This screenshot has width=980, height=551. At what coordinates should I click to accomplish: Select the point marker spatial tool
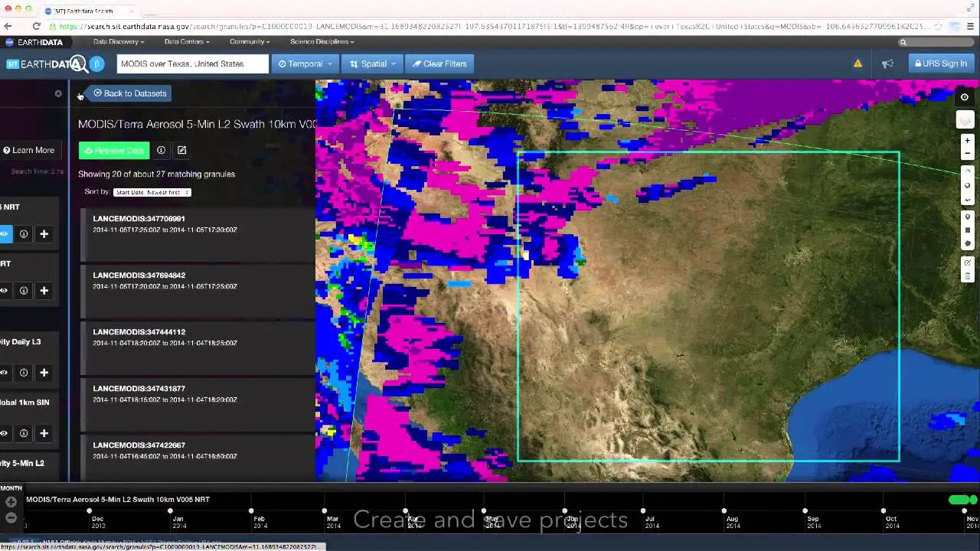click(968, 217)
